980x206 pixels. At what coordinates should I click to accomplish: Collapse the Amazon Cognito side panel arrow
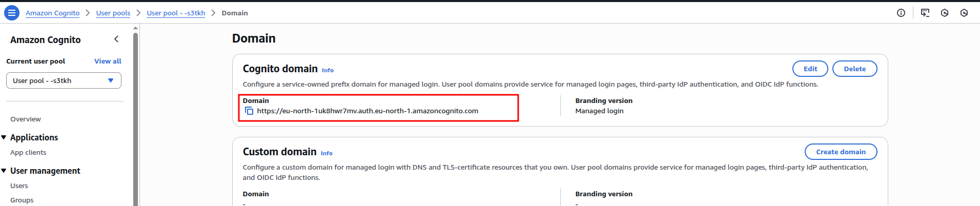[x=116, y=39]
